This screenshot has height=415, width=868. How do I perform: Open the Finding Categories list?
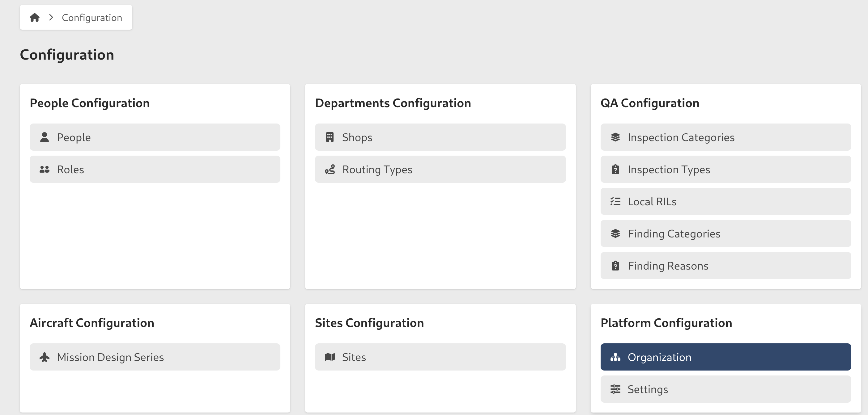point(725,233)
